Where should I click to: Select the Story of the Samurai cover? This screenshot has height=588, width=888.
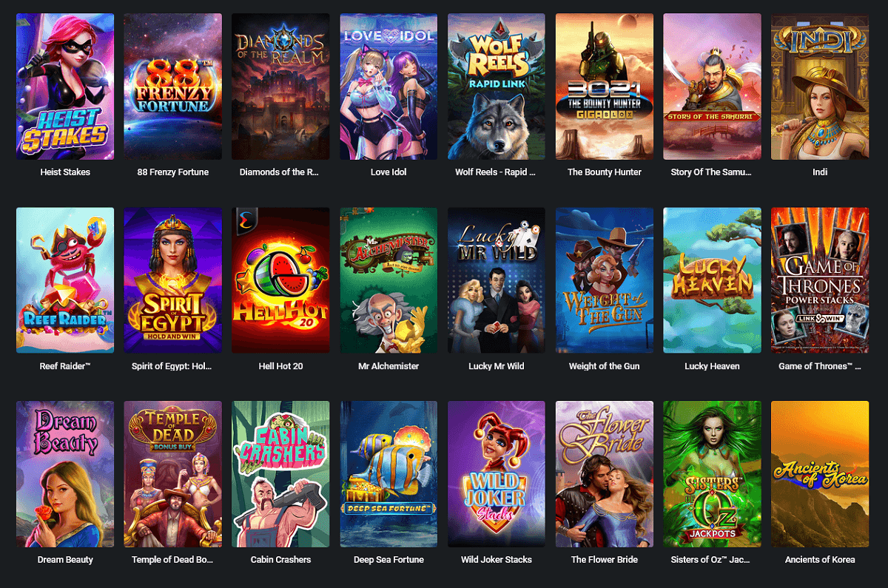[712, 87]
